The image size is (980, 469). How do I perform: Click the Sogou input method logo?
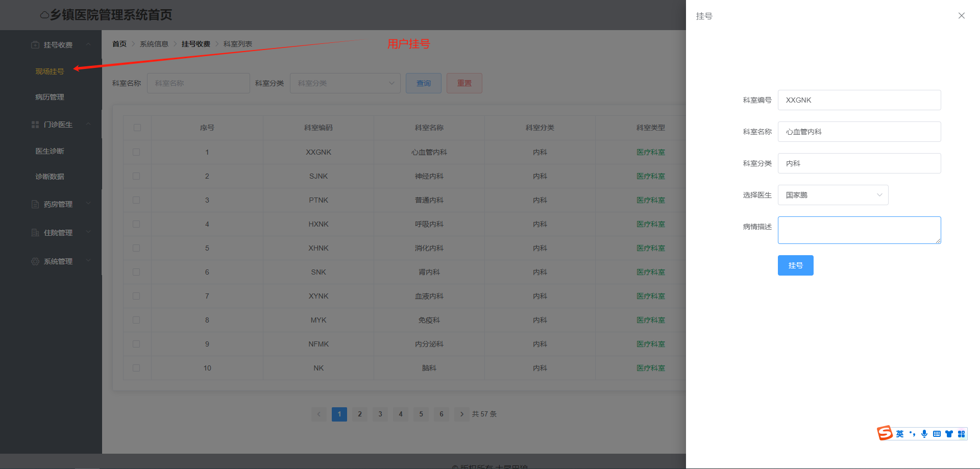pos(885,433)
